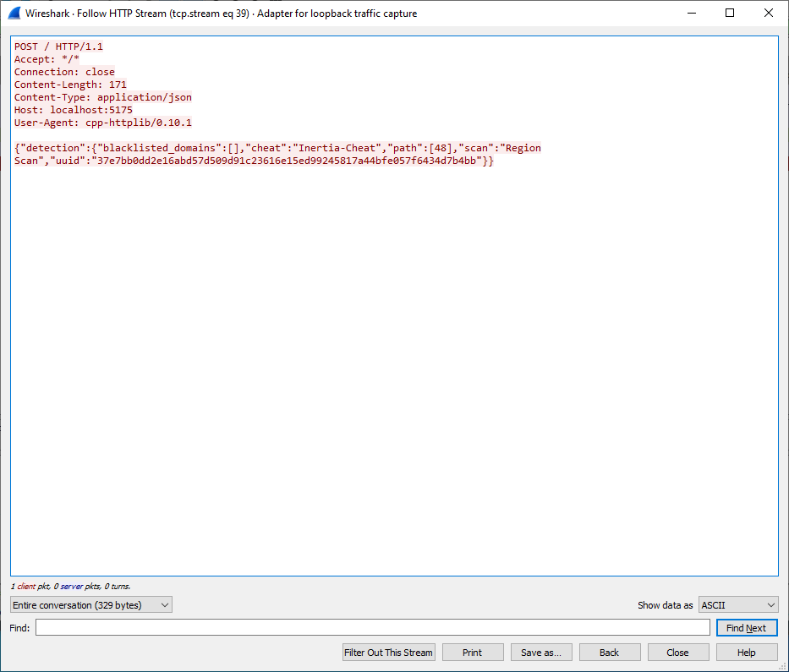Screen dimensions: 789x672
Task: Open the Save as... dialog
Action: point(541,653)
